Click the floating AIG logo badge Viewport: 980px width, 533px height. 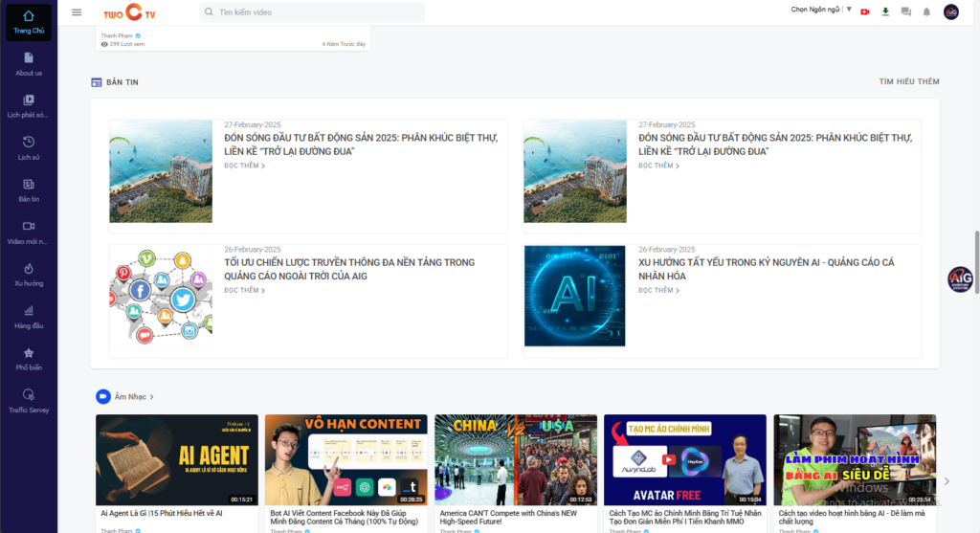pos(960,279)
